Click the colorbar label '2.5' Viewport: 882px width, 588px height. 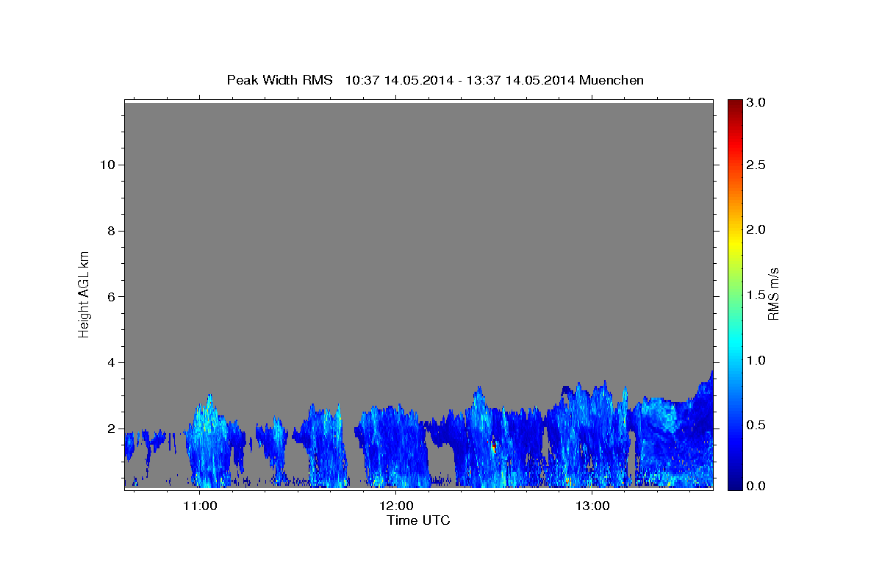click(757, 165)
